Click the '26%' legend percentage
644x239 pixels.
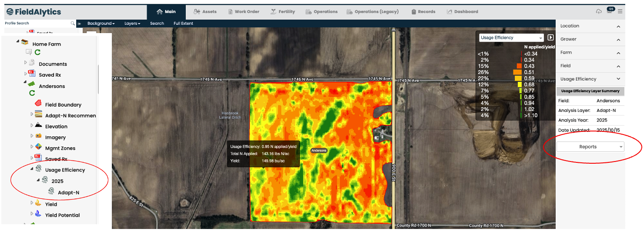click(x=483, y=72)
